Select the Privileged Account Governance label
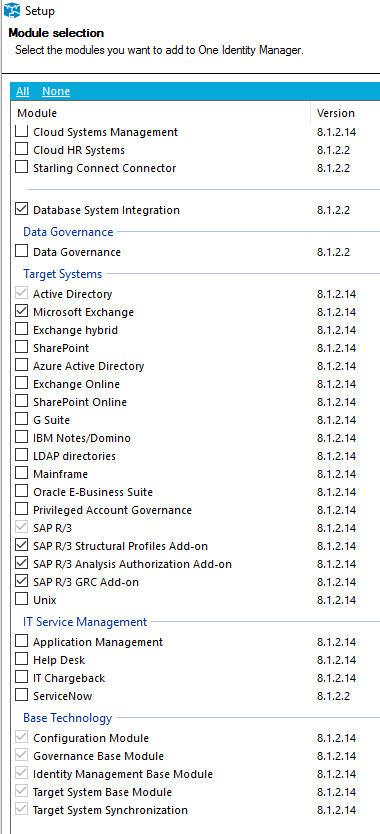Screen dimensions: 380x834 pyautogui.click(x=112, y=510)
